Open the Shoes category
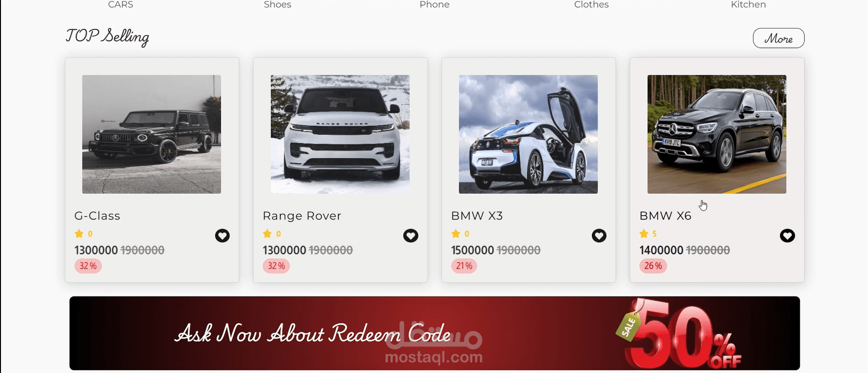The height and width of the screenshot is (373, 868). [x=278, y=4]
